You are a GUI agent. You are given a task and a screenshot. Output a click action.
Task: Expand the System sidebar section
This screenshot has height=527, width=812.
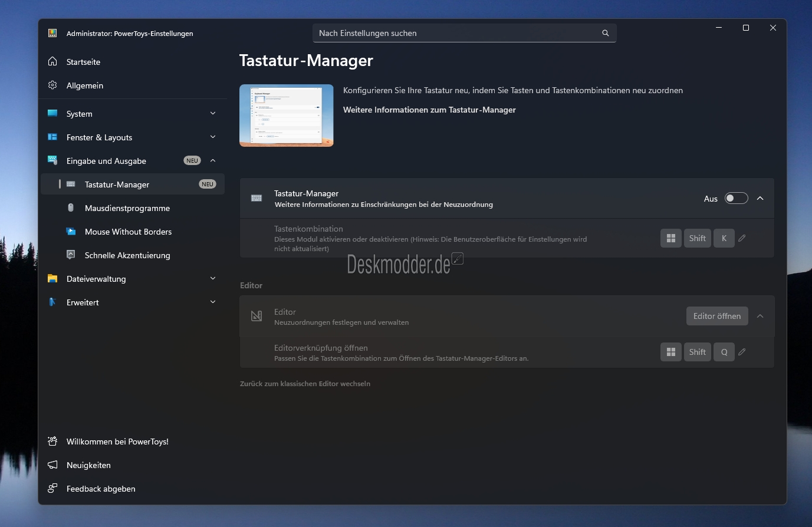pos(213,114)
